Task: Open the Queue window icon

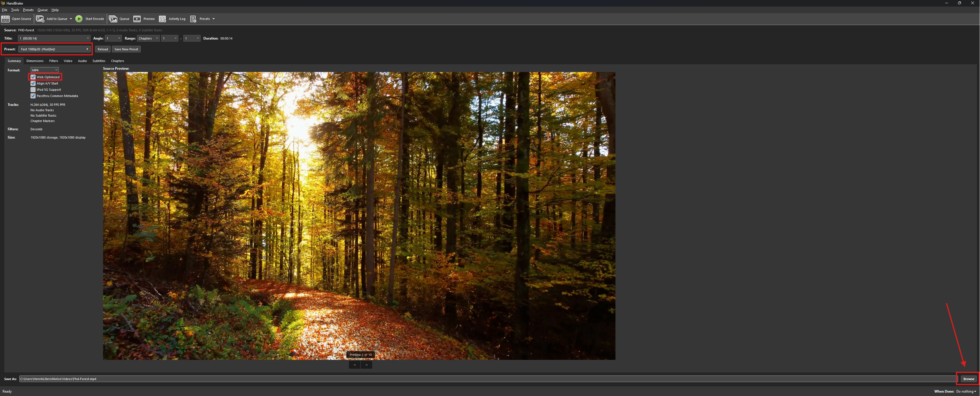Action: [113, 18]
